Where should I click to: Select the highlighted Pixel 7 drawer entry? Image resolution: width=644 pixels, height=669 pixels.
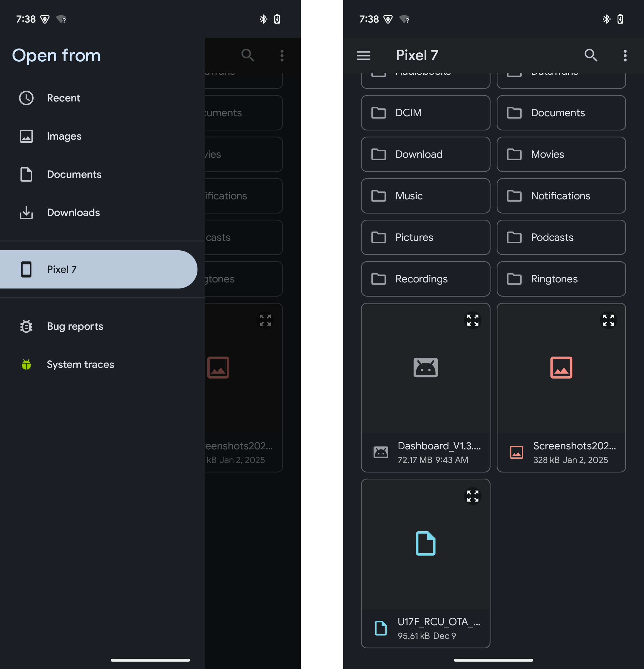(99, 269)
